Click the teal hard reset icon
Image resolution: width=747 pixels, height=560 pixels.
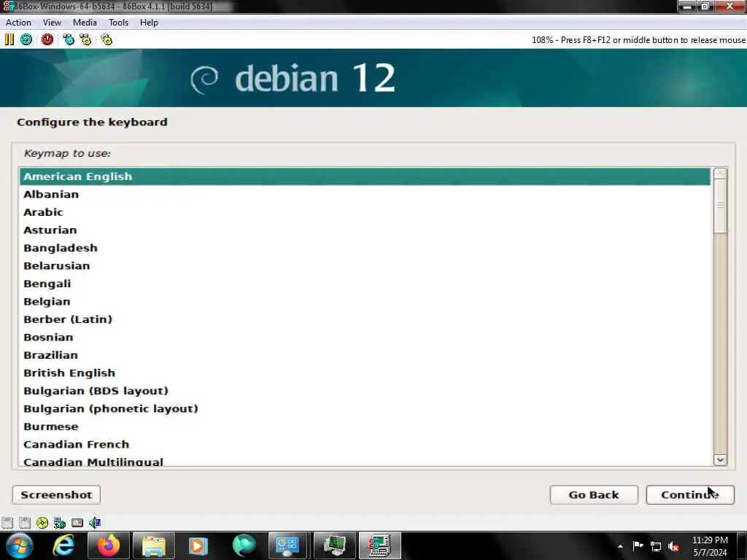pos(26,39)
